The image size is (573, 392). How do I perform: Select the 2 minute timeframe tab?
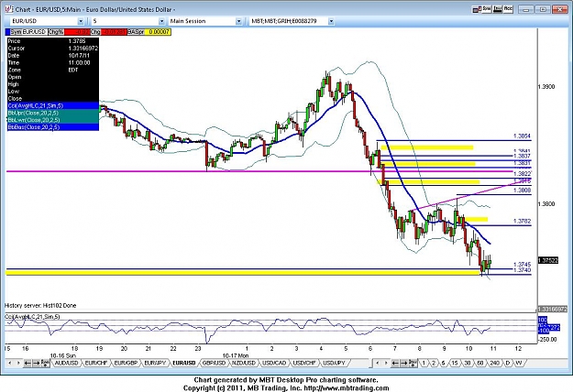(x=434, y=364)
